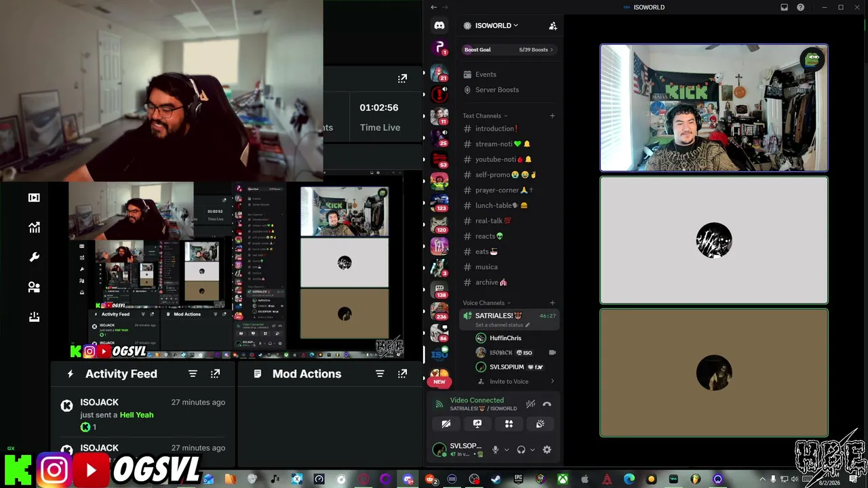This screenshot has height=488, width=868.
Task: Open the Kick dashboard download tray icon
Action: click(x=34, y=317)
